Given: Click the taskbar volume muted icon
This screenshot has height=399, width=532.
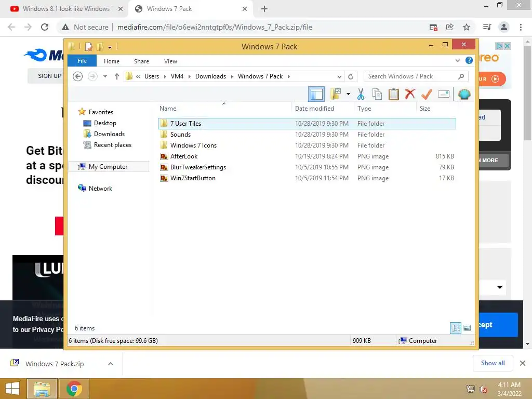Looking at the screenshot, I should 483,389.
